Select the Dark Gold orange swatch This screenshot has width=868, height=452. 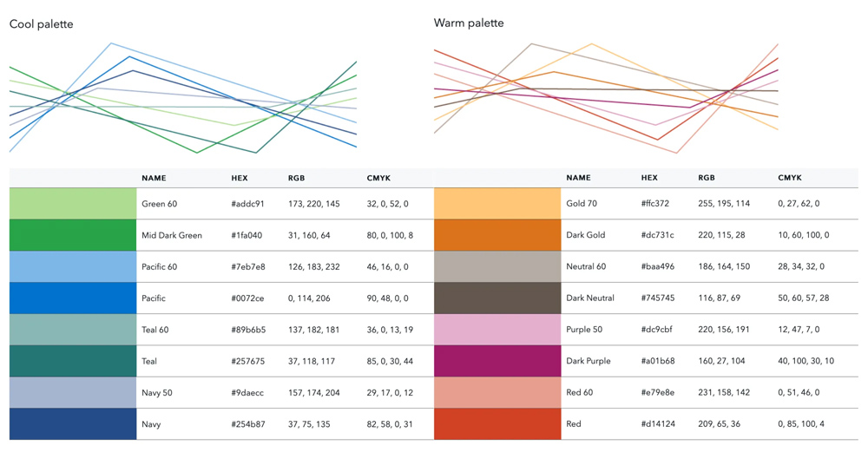497,235
